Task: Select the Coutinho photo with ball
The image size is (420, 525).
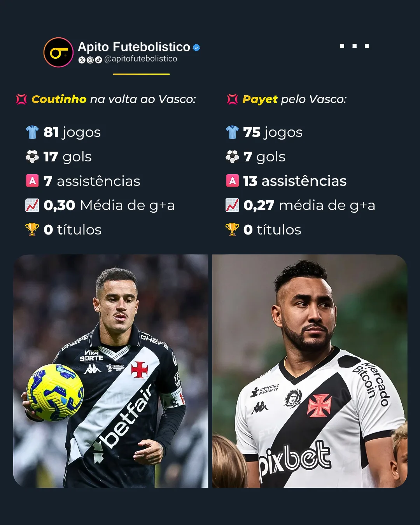Action: click(111, 371)
